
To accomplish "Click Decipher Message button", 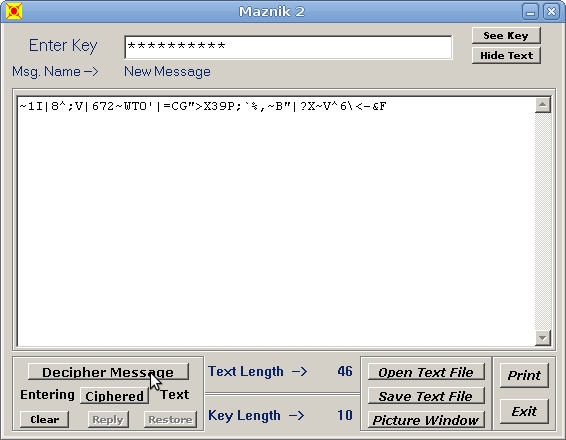I will tap(108, 372).
